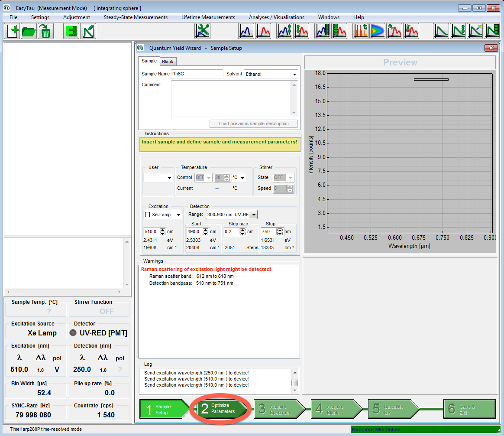504x436 pixels.
Task: Click the Sample Name input field
Action: (197, 74)
